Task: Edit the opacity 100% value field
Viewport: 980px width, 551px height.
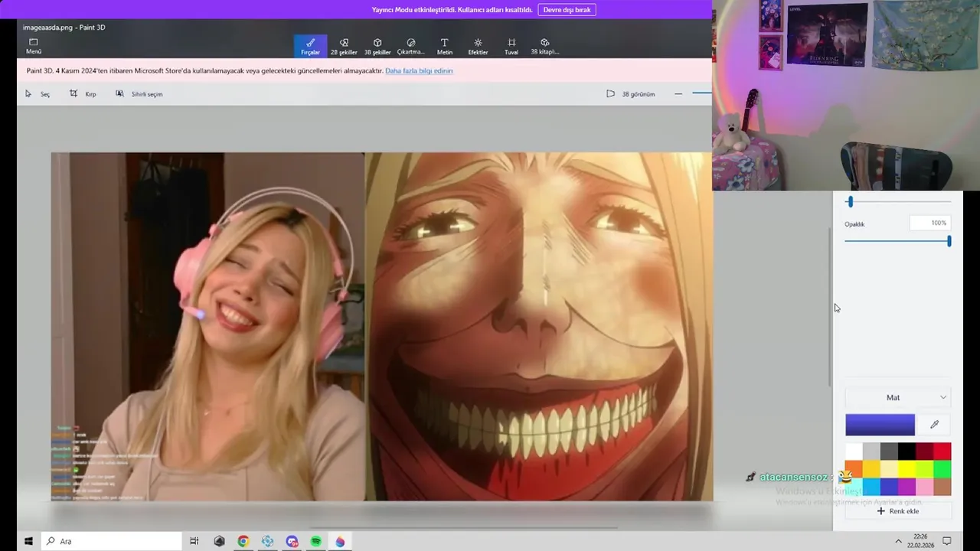Action: coord(930,223)
